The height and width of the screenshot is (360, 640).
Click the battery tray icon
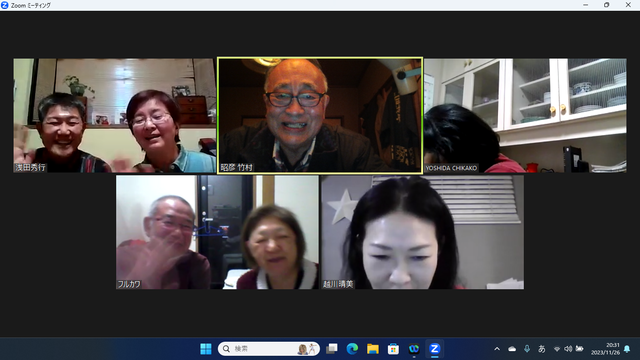pos(579,349)
